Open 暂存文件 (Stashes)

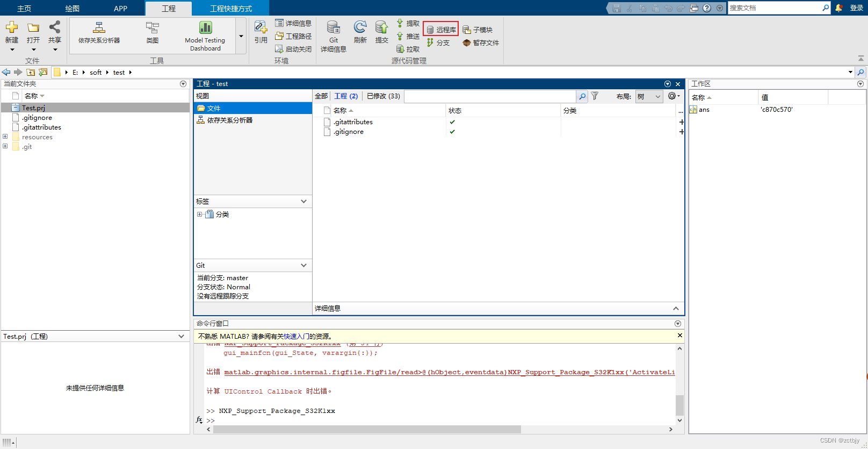coord(481,42)
